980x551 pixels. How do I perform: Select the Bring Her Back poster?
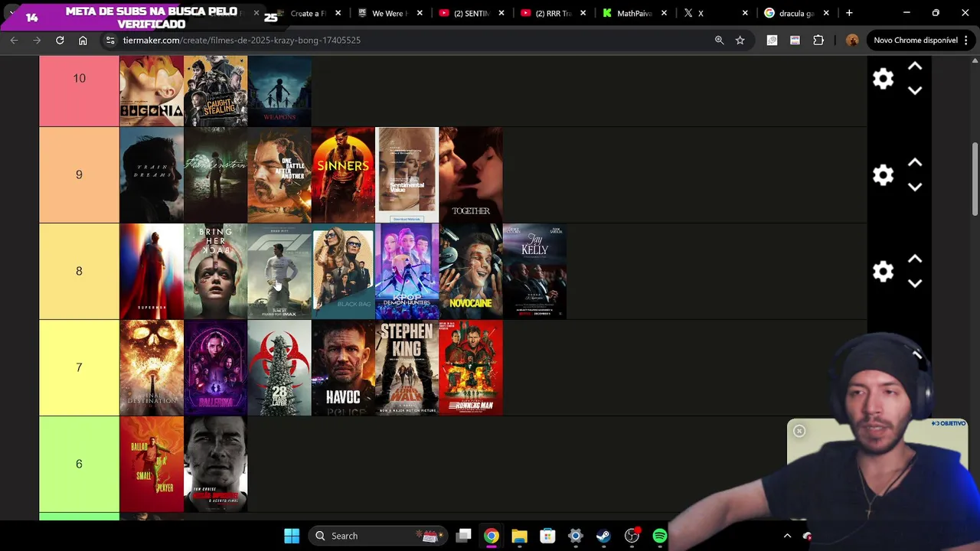pos(215,271)
